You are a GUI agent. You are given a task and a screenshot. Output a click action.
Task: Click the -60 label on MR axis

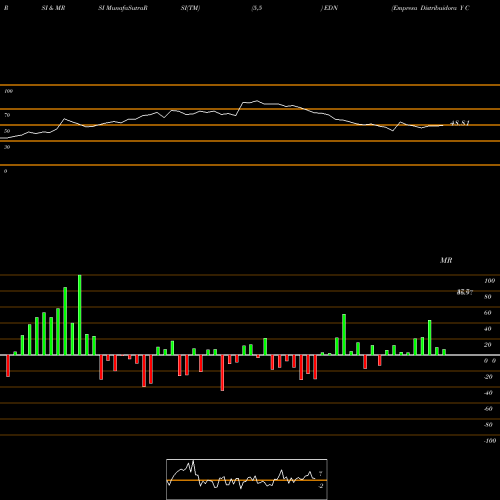(x=488, y=409)
